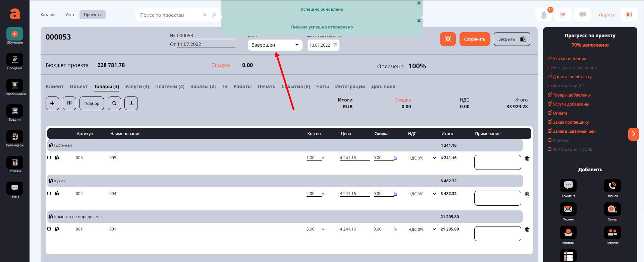Check the box for item 001

(49, 229)
